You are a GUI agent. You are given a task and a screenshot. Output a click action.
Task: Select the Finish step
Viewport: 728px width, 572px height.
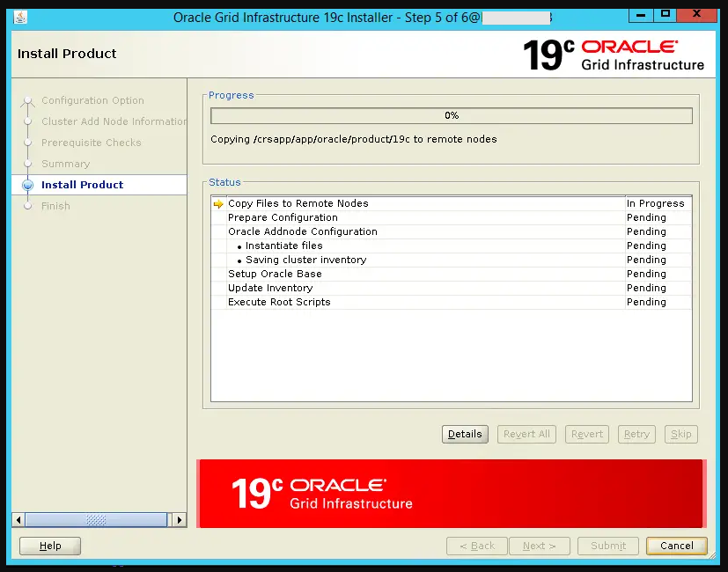click(x=55, y=206)
